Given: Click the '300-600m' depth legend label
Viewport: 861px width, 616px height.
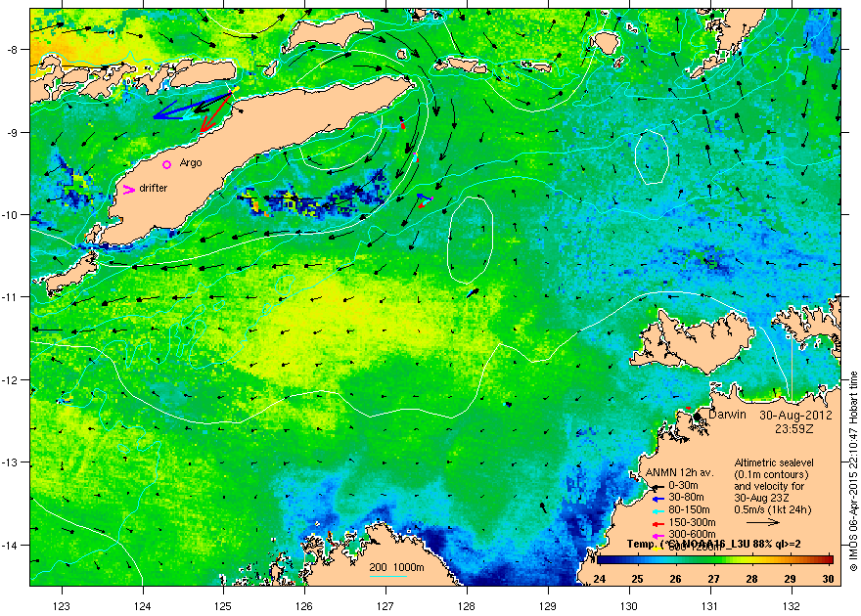Looking at the screenshot, I should click(x=692, y=534).
